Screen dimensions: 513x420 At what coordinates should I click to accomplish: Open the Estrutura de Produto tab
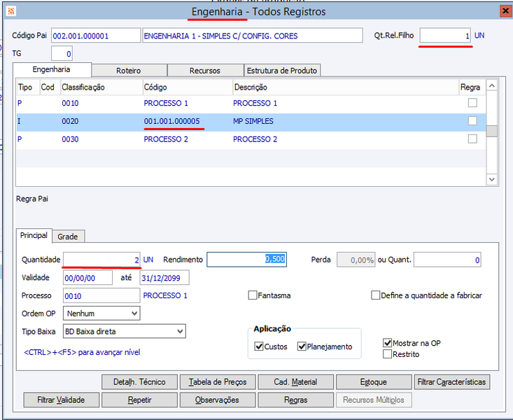coord(282,71)
